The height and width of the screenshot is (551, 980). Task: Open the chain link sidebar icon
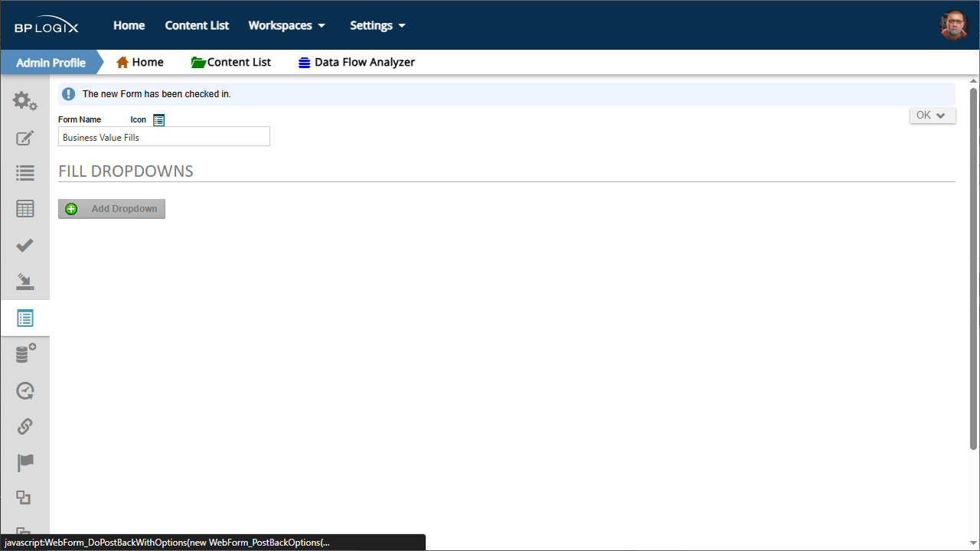[x=24, y=426]
